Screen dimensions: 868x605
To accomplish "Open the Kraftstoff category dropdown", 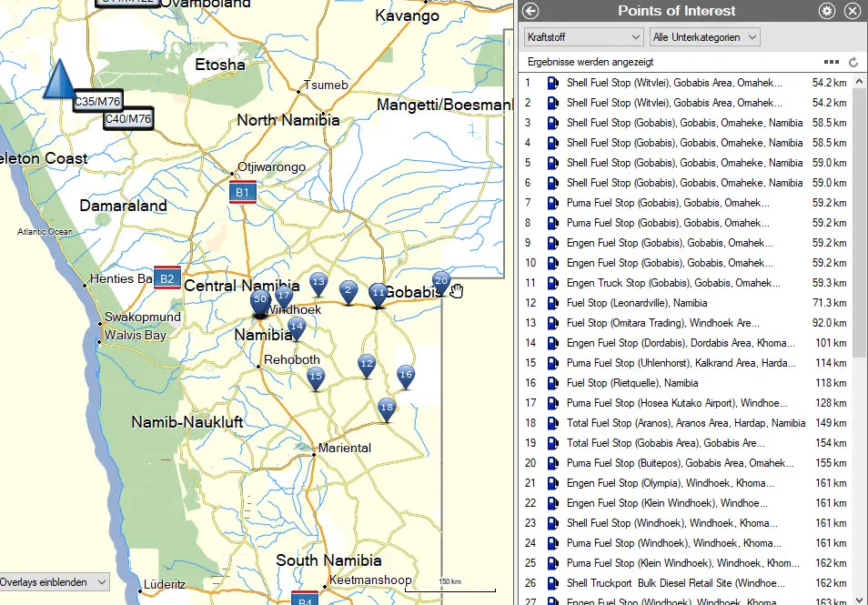I will click(x=583, y=37).
